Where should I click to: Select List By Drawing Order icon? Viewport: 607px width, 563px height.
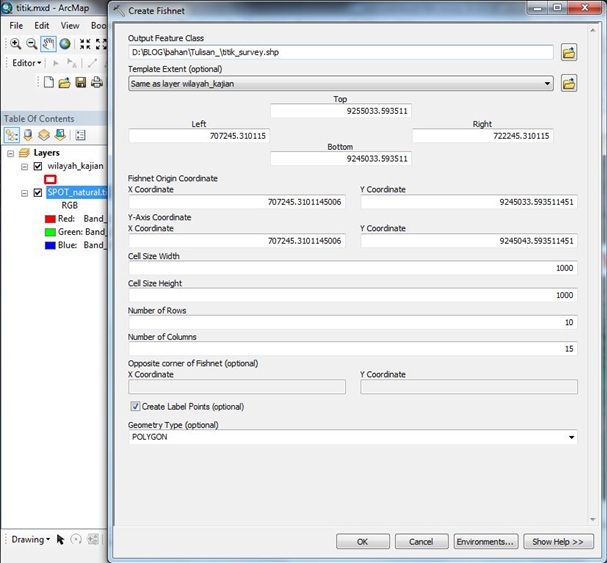(12, 135)
